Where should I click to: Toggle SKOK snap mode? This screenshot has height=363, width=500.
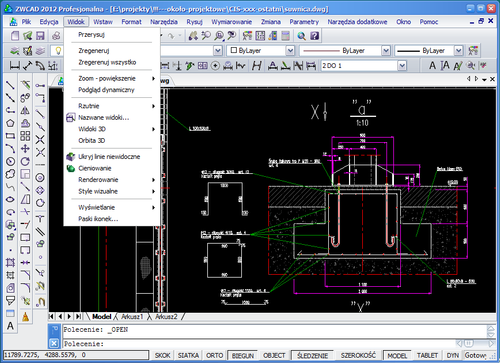click(162, 355)
